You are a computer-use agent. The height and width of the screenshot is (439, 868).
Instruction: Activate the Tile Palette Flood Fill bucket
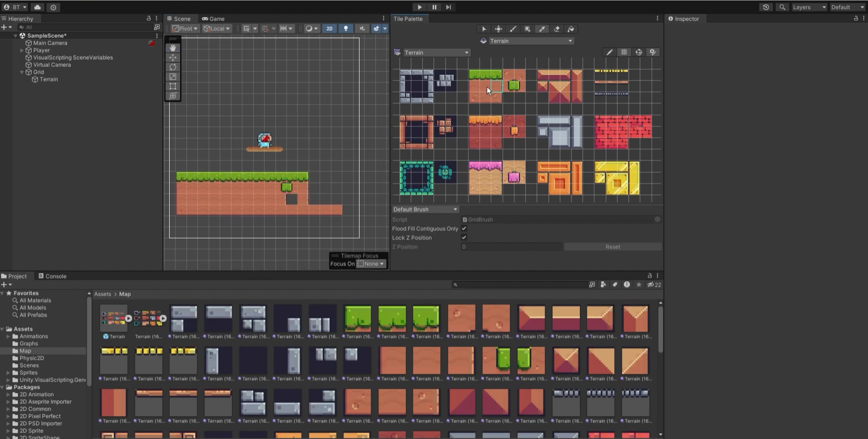point(571,29)
